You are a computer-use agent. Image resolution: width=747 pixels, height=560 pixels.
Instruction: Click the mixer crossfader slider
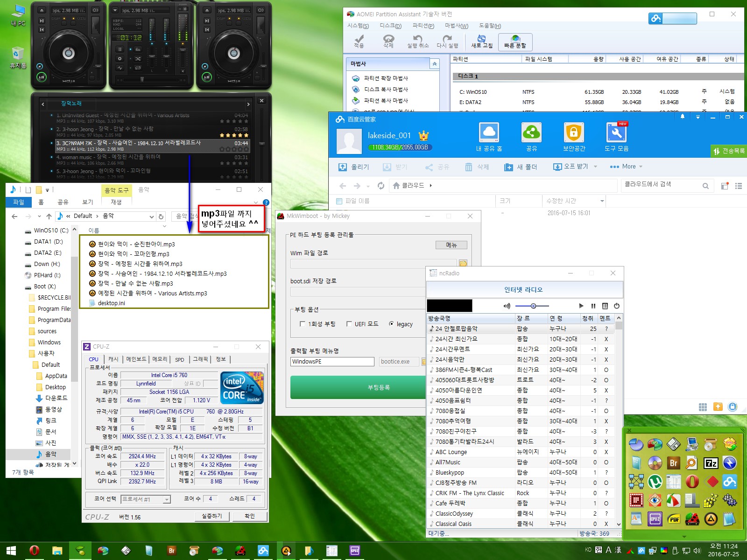(x=142, y=80)
